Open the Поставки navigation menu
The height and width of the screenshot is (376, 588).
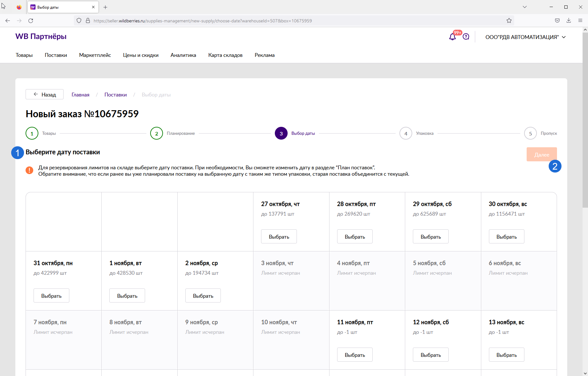[x=56, y=55]
